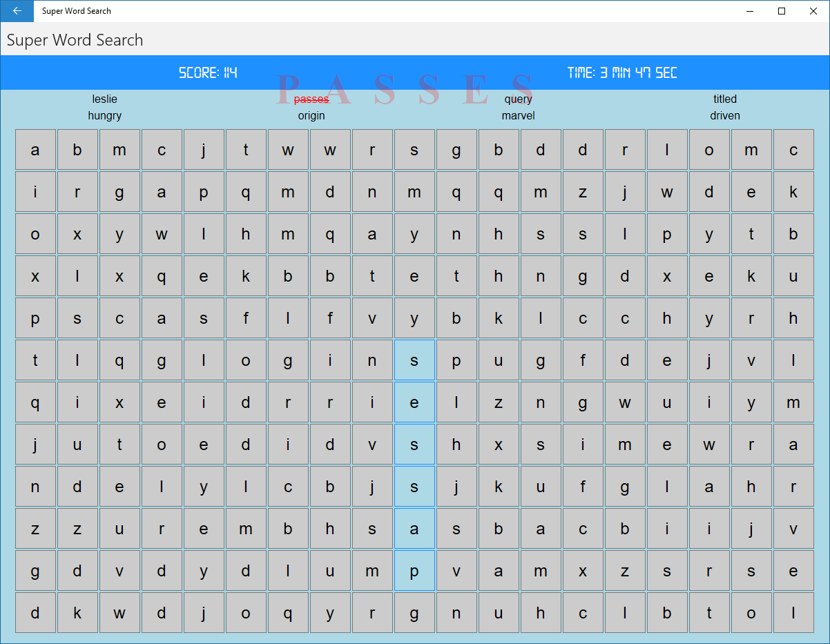Pick the 'k' tile between 'j' and 'u'
Image resolution: width=830 pixels, height=644 pixels.
coord(499,487)
